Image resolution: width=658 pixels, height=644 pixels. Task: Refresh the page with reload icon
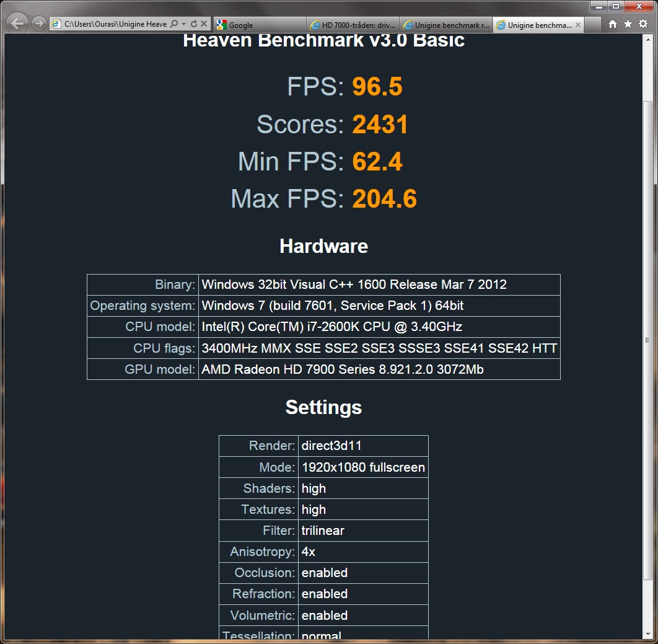click(x=194, y=24)
